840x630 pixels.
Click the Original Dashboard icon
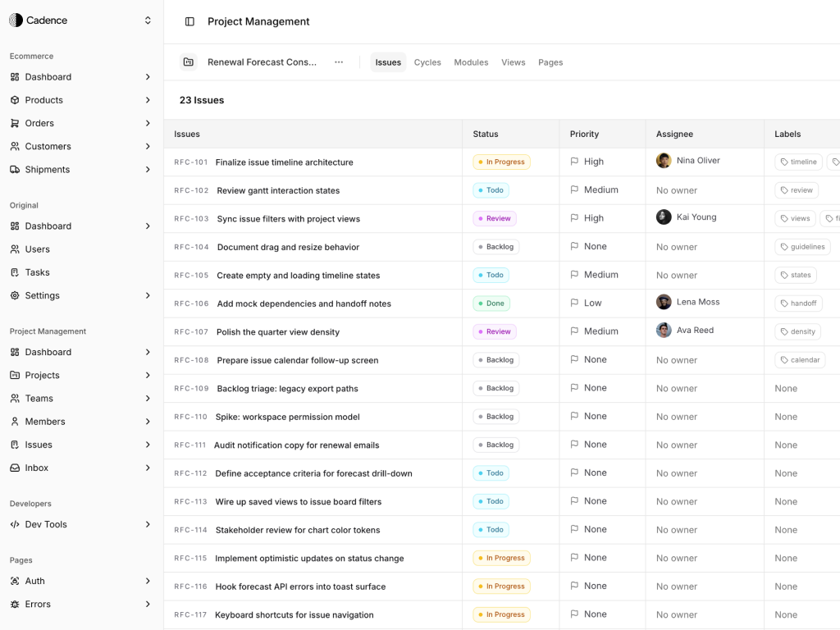pyautogui.click(x=15, y=226)
